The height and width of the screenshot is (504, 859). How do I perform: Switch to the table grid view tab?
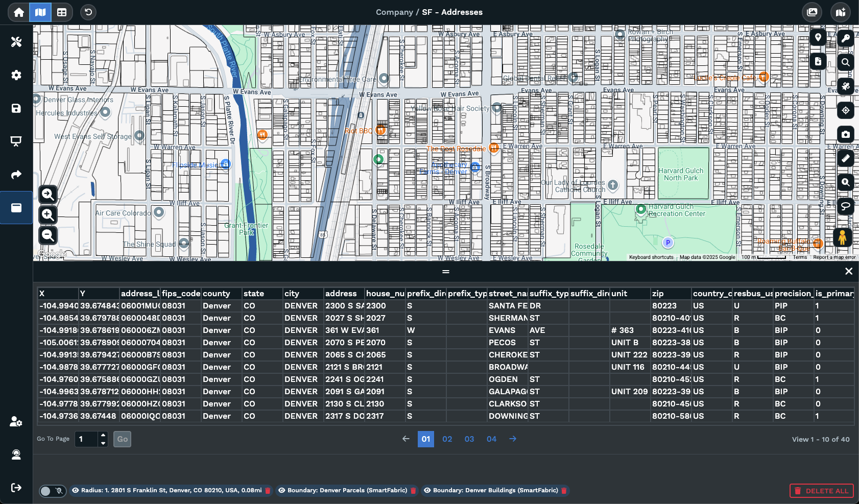(x=62, y=12)
